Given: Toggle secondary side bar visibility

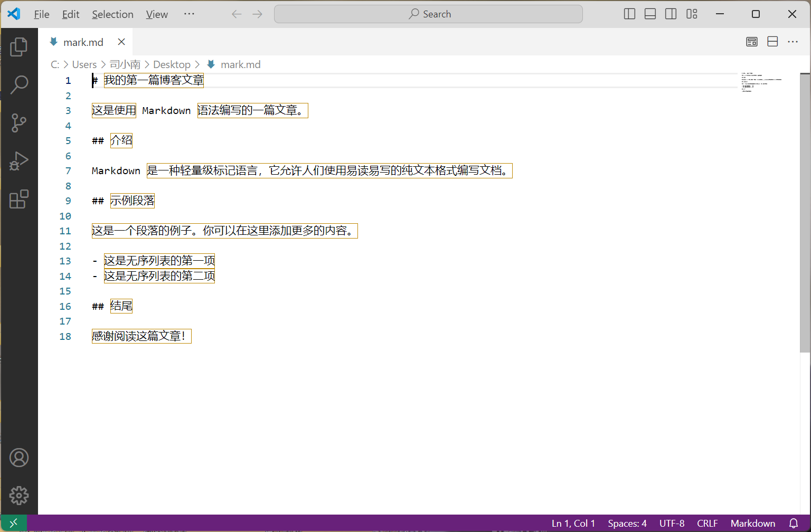Looking at the screenshot, I should [x=671, y=14].
